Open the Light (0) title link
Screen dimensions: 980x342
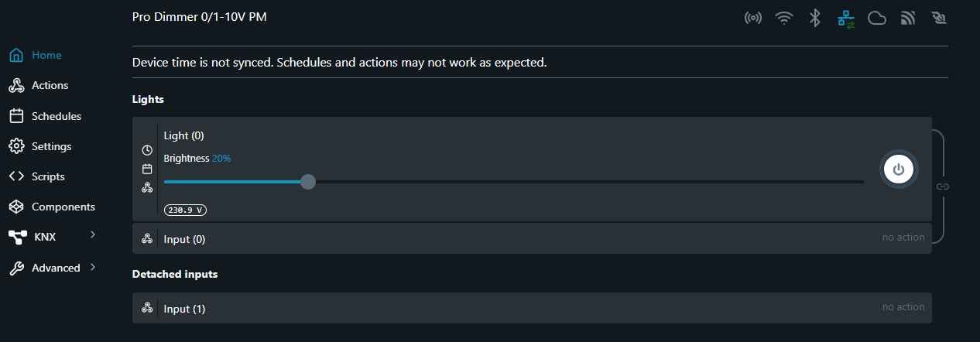(183, 135)
